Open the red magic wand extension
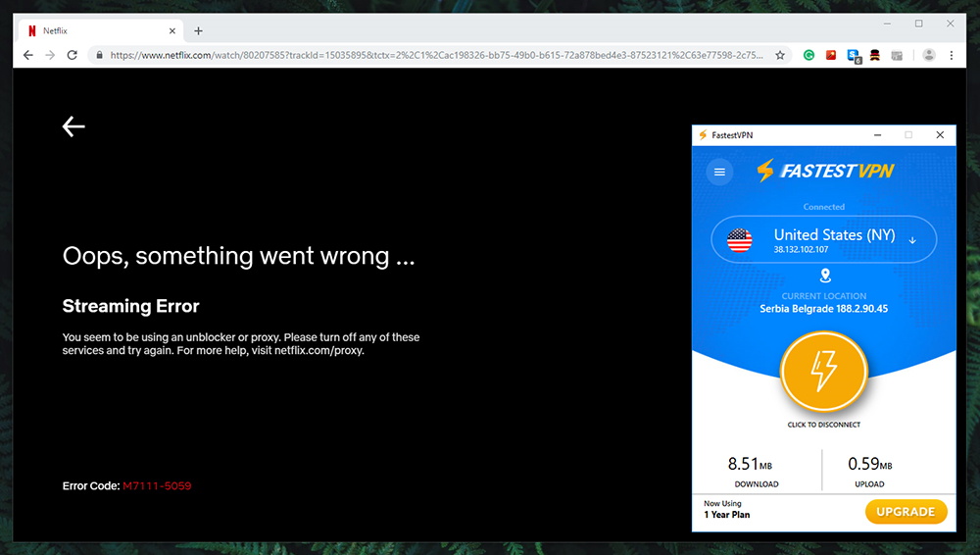The image size is (980, 555). point(831,55)
